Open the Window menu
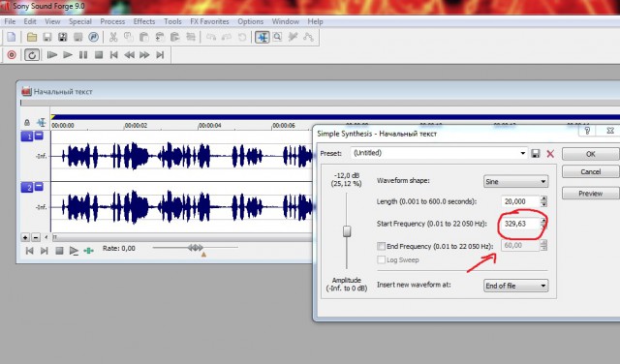This screenshot has width=620, height=364. pos(285,21)
